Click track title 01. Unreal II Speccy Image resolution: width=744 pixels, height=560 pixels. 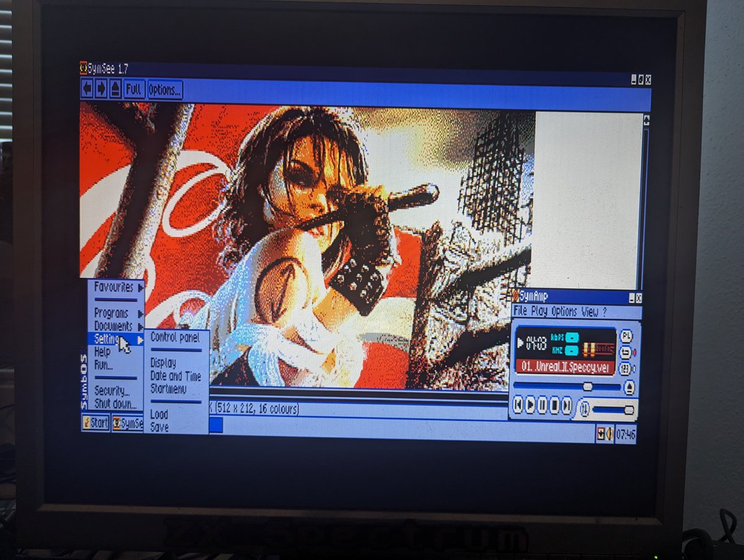pos(565,367)
